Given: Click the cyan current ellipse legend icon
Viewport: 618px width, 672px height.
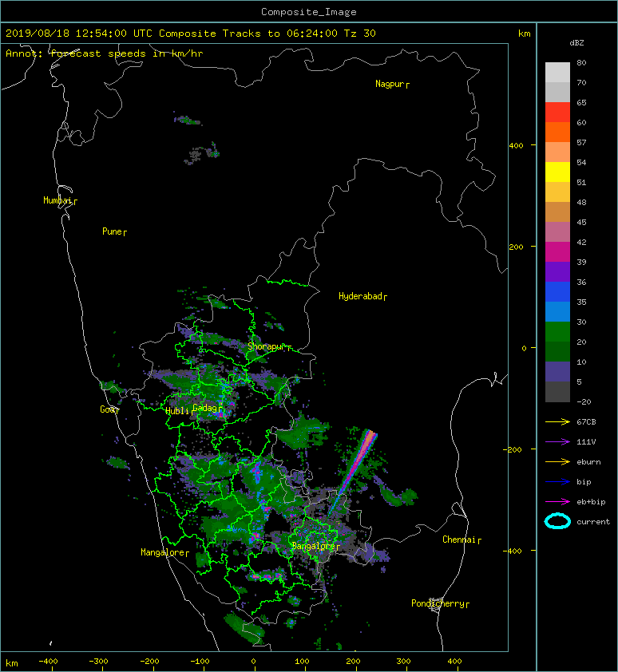Looking at the screenshot, I should [557, 522].
